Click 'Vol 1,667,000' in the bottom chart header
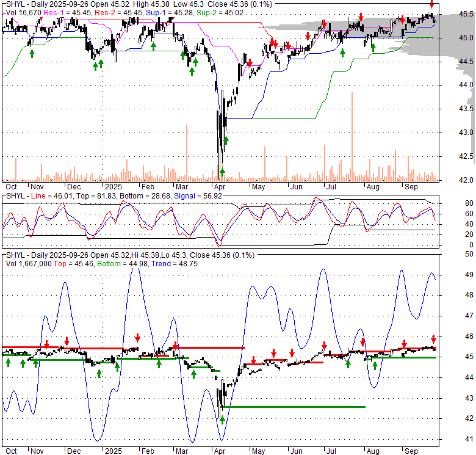This screenshot has width=476, height=455. (29, 264)
